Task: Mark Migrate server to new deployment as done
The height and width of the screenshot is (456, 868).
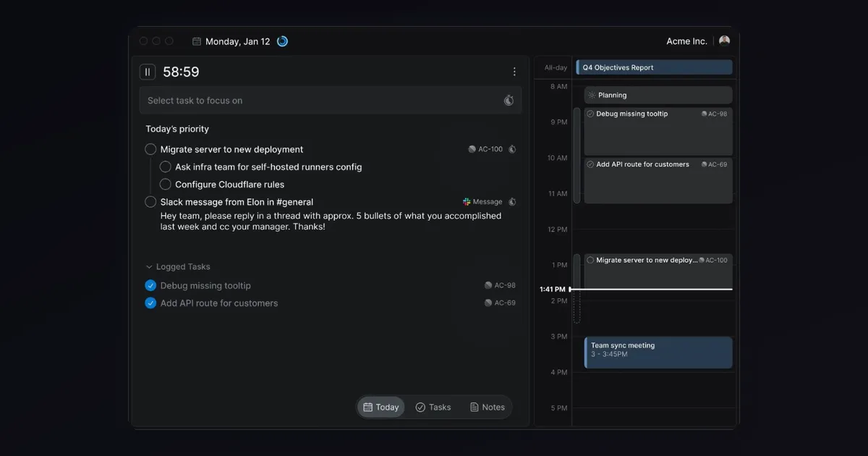Action: [150, 149]
